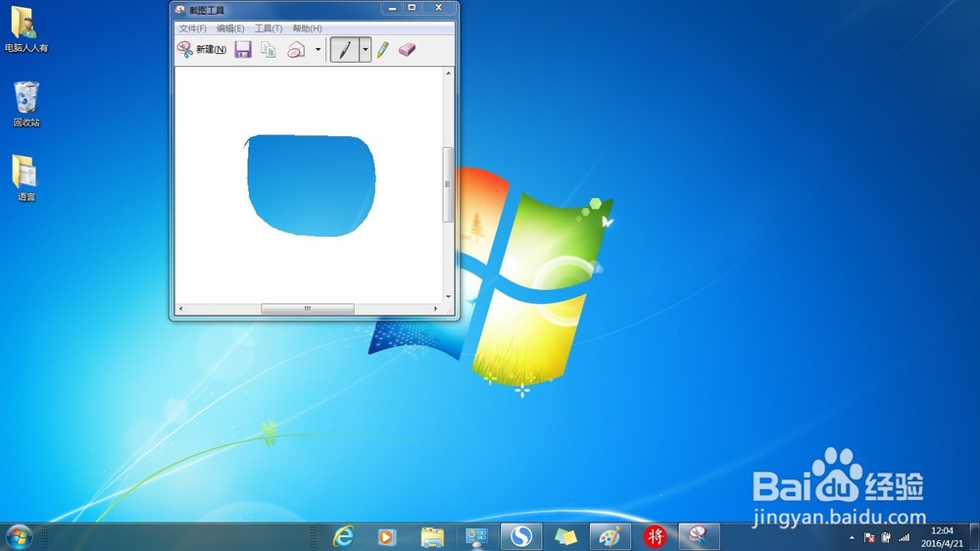This screenshot has height=551, width=980.
Task: Select the Highlighter tool
Action: 383,49
